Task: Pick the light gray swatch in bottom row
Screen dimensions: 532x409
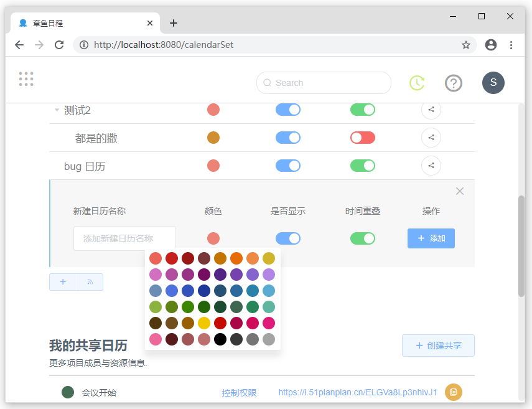Action: [x=269, y=339]
